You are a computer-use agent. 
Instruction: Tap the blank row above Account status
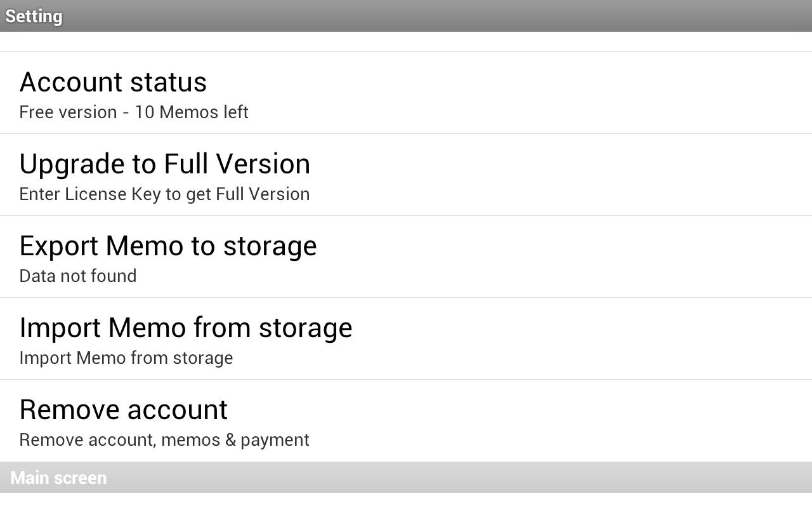click(x=406, y=42)
